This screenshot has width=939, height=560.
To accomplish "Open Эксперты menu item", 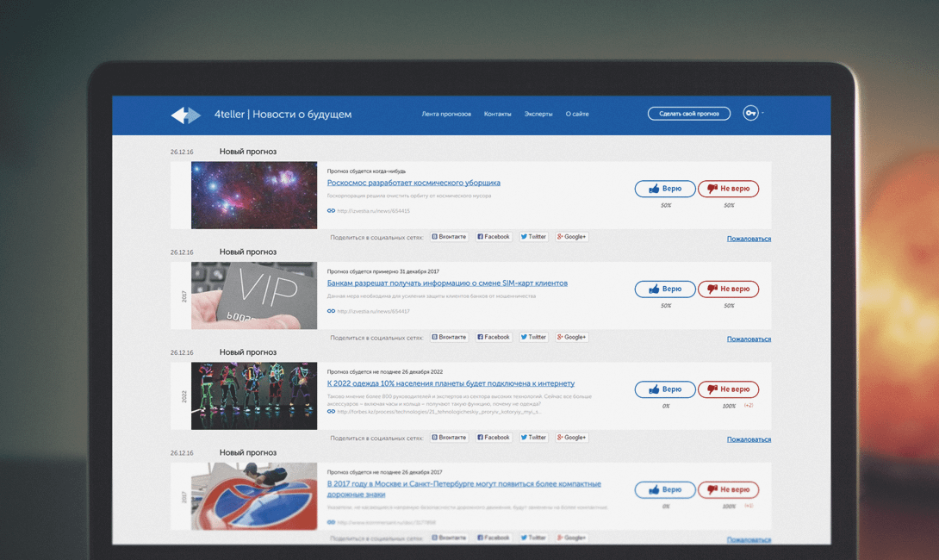I will [x=538, y=114].
